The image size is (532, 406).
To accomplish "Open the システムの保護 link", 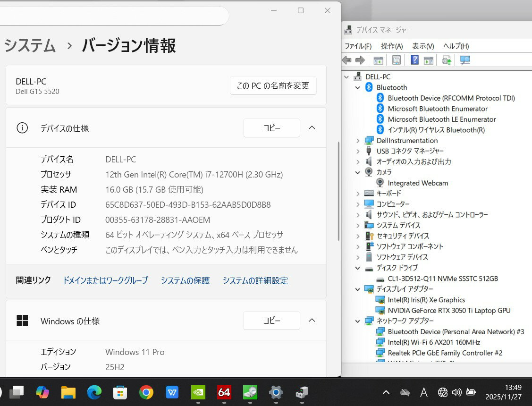I will pos(185,280).
